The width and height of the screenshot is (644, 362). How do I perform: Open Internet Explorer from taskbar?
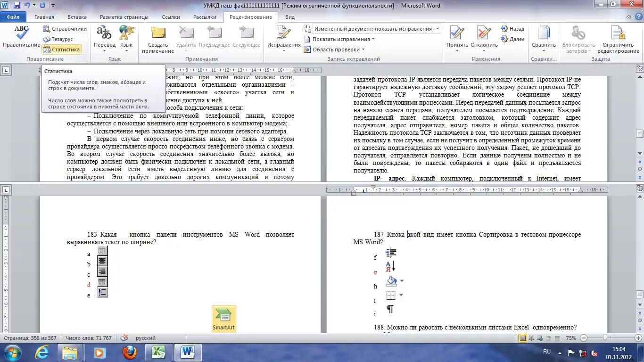(x=42, y=352)
